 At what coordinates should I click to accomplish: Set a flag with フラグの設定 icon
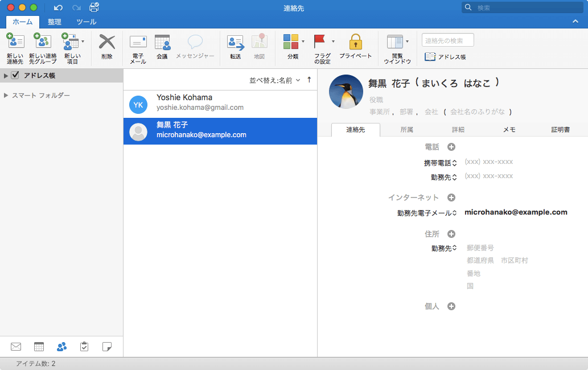click(319, 42)
